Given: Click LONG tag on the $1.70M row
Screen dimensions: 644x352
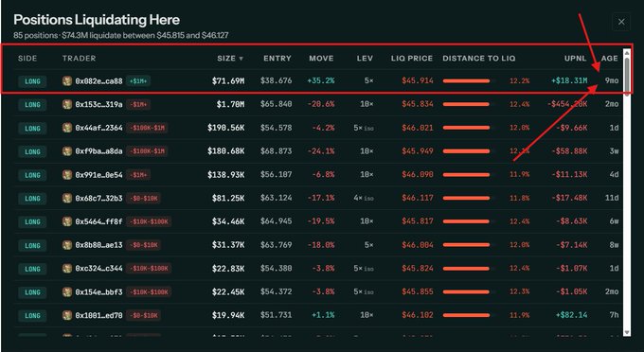Looking at the screenshot, I should point(32,105).
